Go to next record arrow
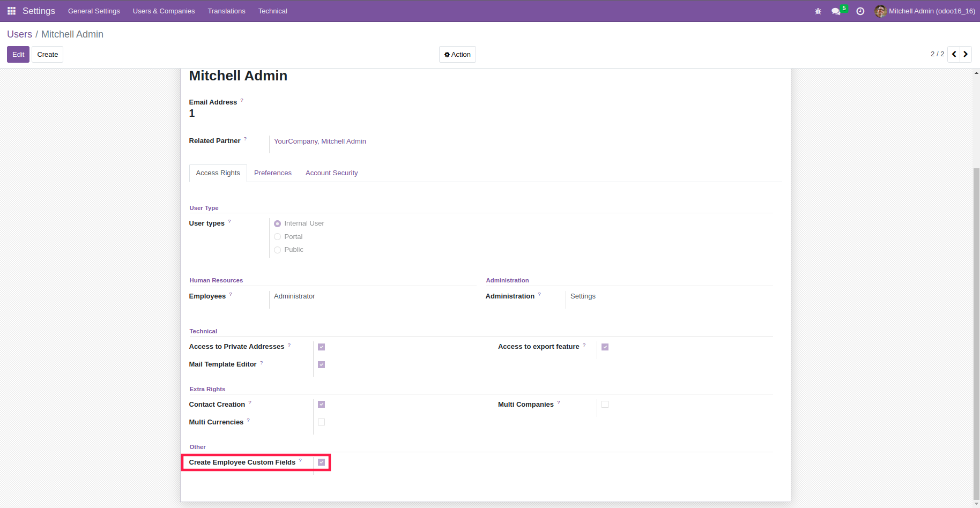980x508 pixels. click(x=966, y=54)
